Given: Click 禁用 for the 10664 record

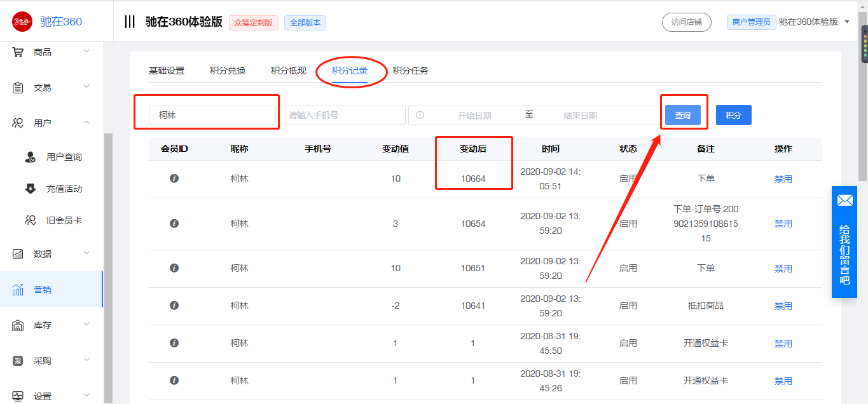Looking at the screenshot, I should (x=783, y=179).
